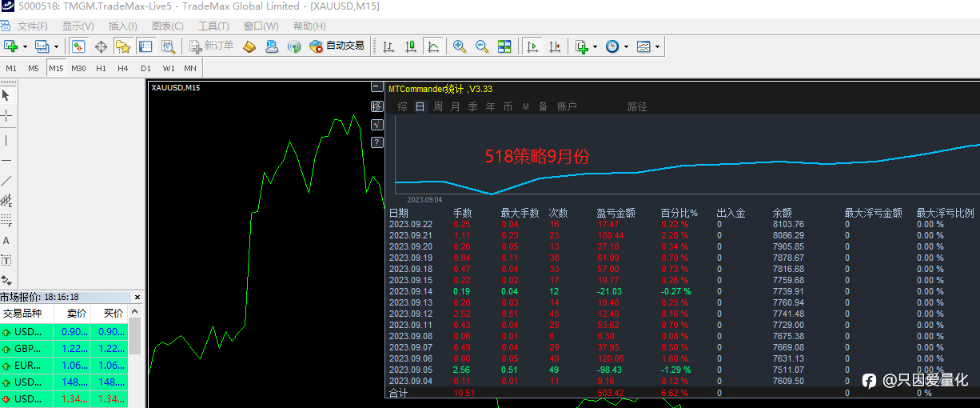Click the templates icon

click(x=643, y=46)
